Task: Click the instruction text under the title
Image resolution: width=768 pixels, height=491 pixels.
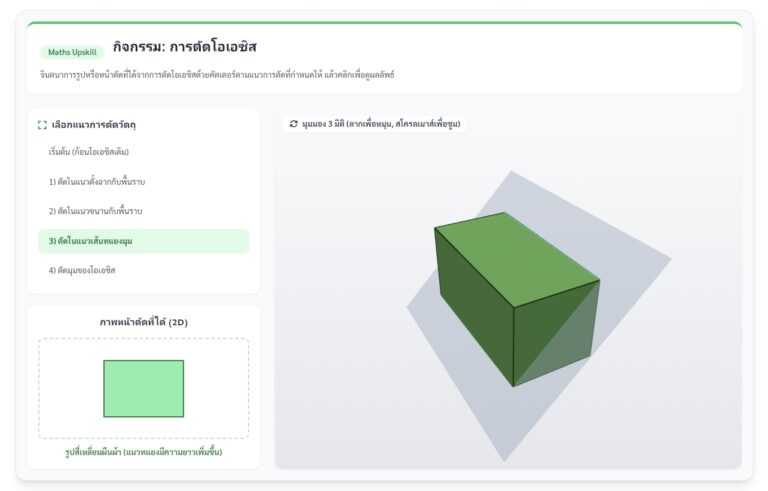Action: [x=217, y=75]
